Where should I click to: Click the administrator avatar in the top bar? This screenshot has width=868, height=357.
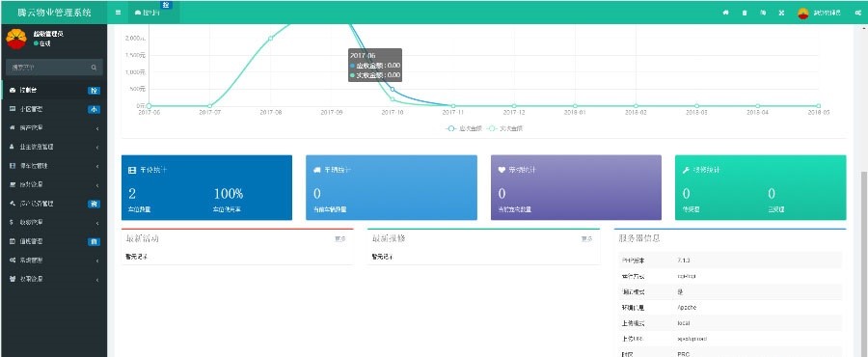[x=803, y=13]
